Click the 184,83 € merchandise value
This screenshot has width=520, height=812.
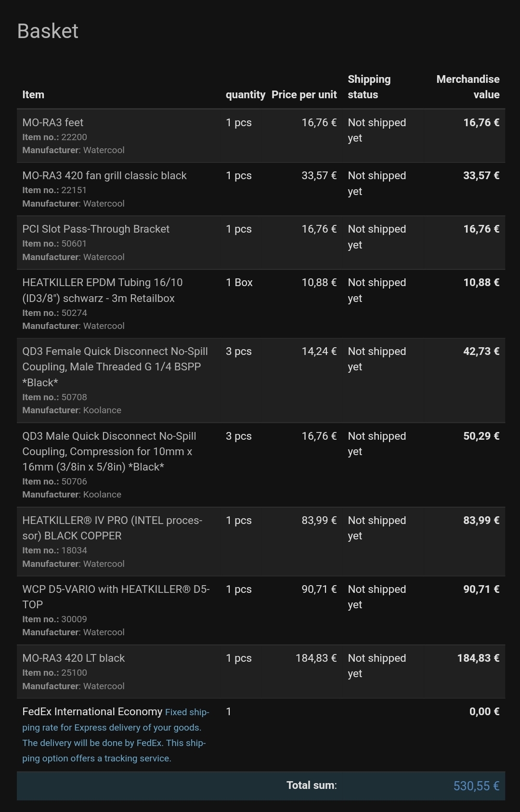coord(478,658)
